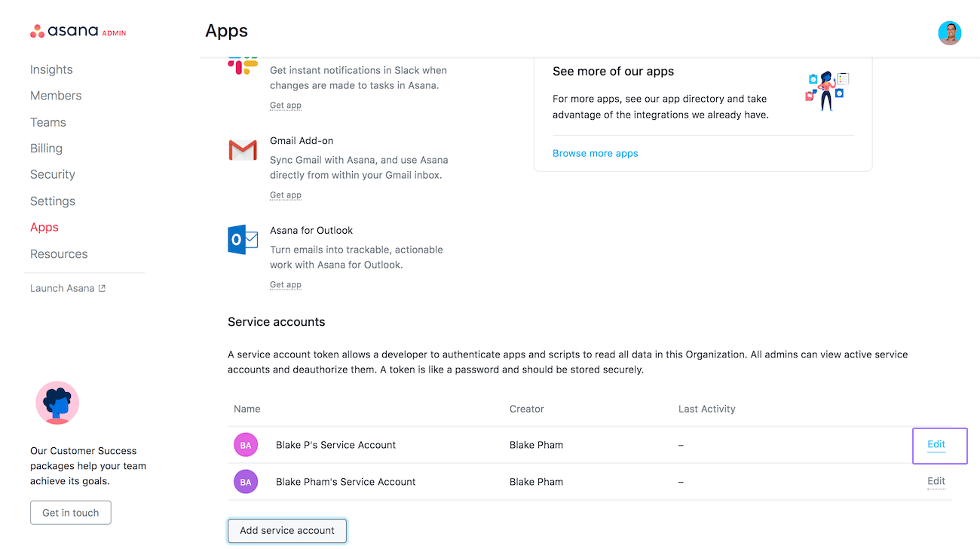Open the Resources section
980x549 pixels.
pyautogui.click(x=59, y=254)
